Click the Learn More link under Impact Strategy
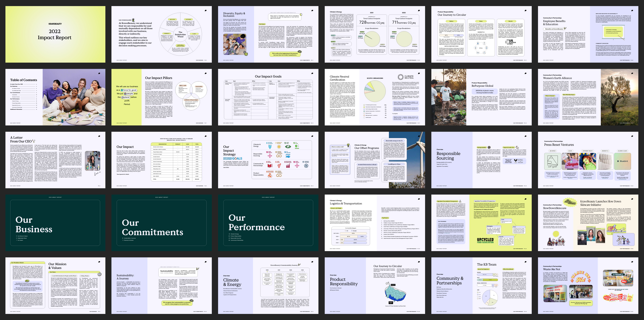This screenshot has height=320, width=644. click(x=226, y=167)
